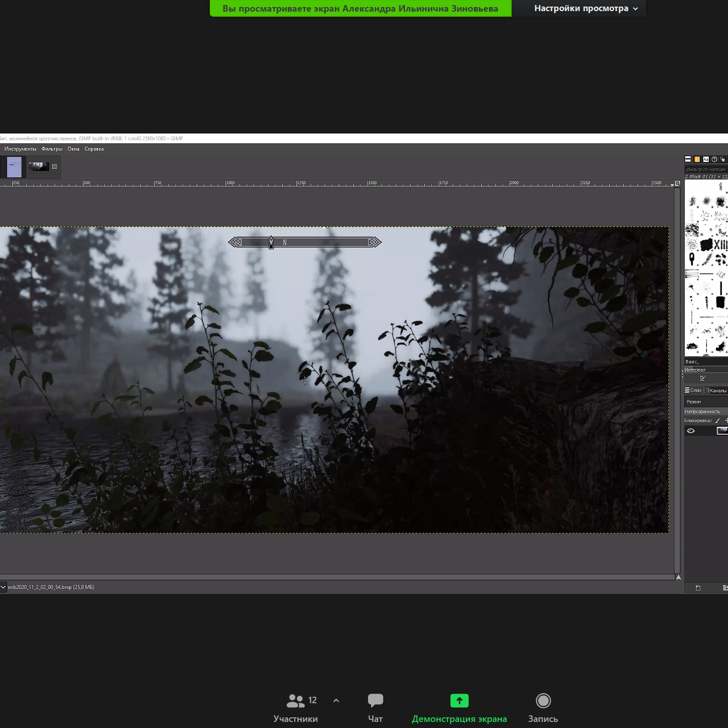Image resolution: width=728 pixels, height=728 pixels.
Task: Toggle the layer visibility eye icon
Action: 691,431
